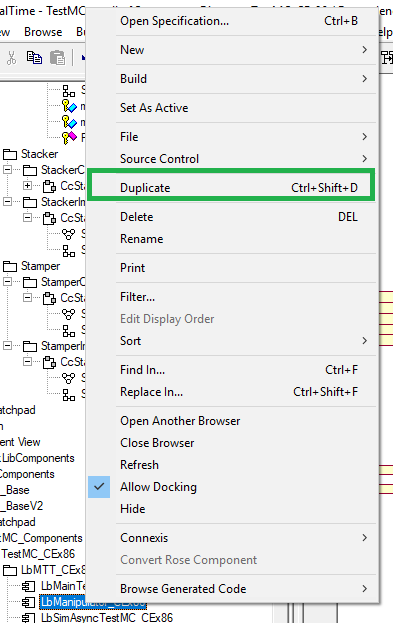Select the 'ent View' tree item
393x623 pixels.
(x=20, y=442)
